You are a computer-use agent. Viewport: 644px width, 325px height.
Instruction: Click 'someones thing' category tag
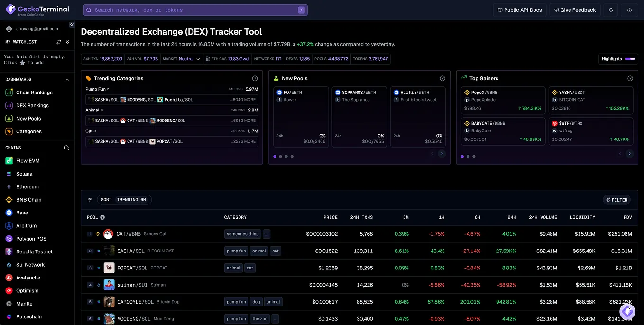tap(243, 234)
